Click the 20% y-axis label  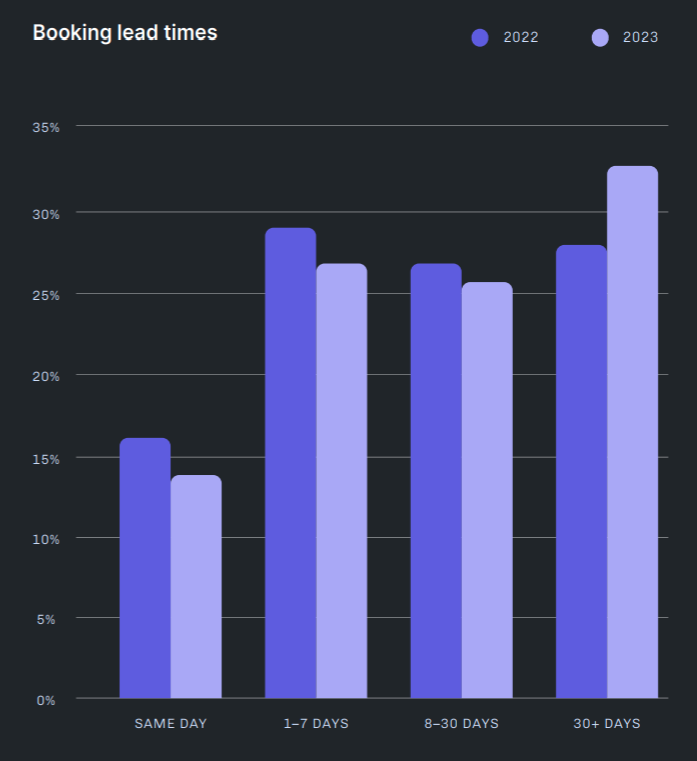pos(46,376)
